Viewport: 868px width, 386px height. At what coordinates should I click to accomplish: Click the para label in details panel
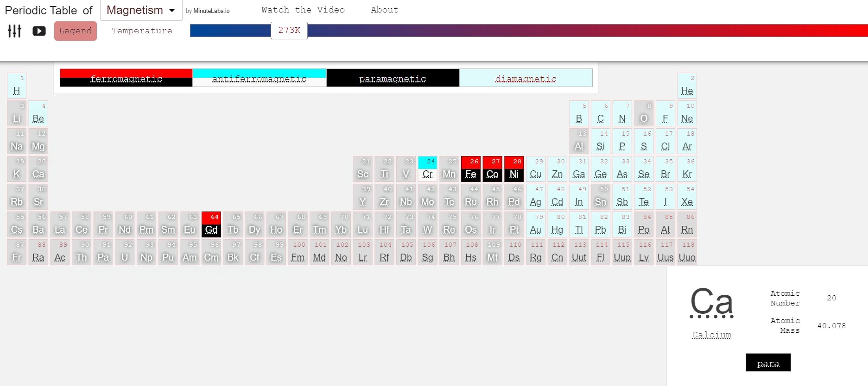pos(768,363)
